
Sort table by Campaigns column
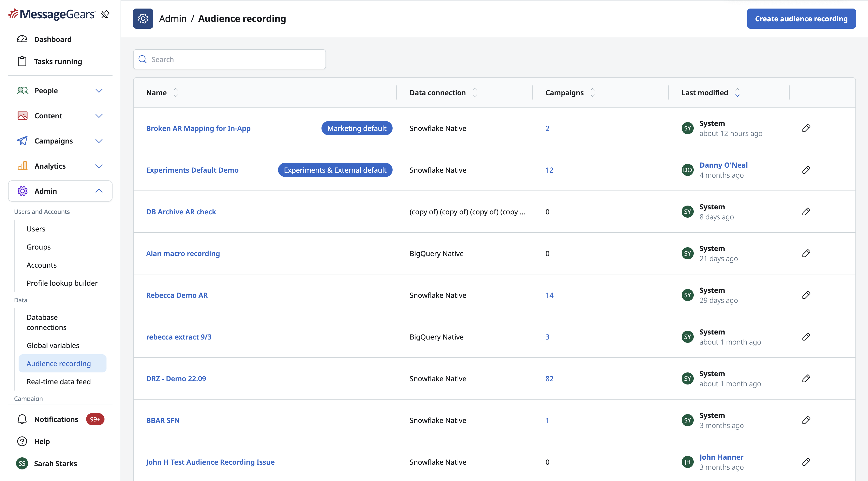click(x=593, y=93)
